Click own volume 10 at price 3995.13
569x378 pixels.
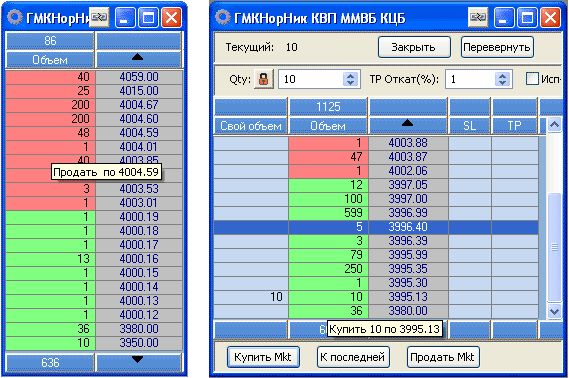(251, 297)
